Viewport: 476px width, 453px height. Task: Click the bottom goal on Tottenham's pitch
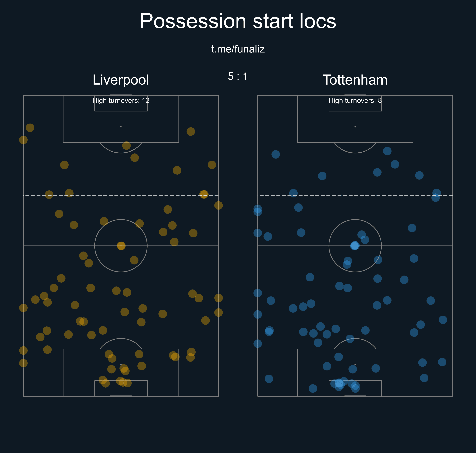pyautogui.click(x=355, y=396)
